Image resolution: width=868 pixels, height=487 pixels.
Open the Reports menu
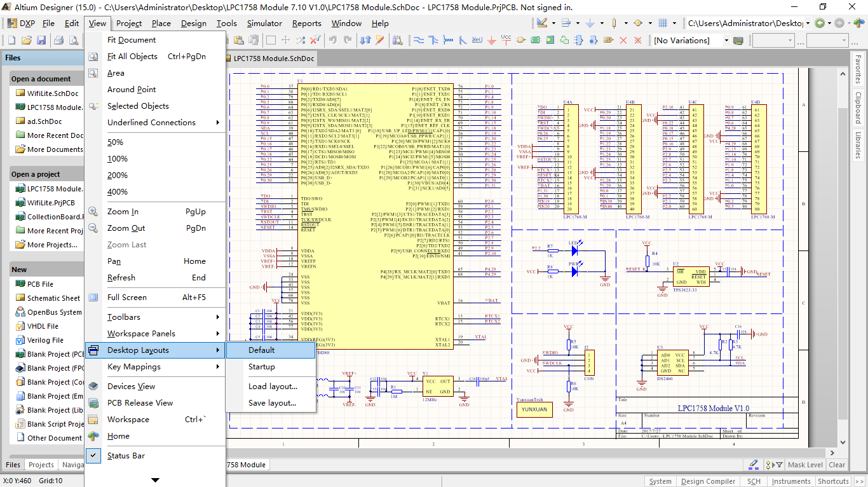(x=306, y=23)
